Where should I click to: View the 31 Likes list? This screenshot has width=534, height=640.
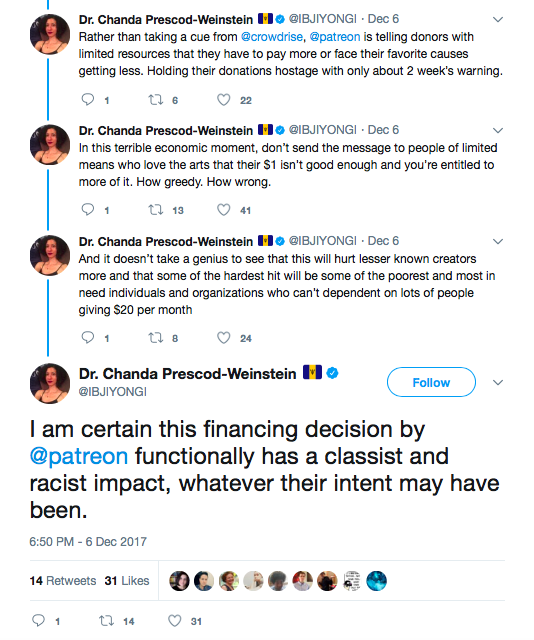[x=127, y=580]
